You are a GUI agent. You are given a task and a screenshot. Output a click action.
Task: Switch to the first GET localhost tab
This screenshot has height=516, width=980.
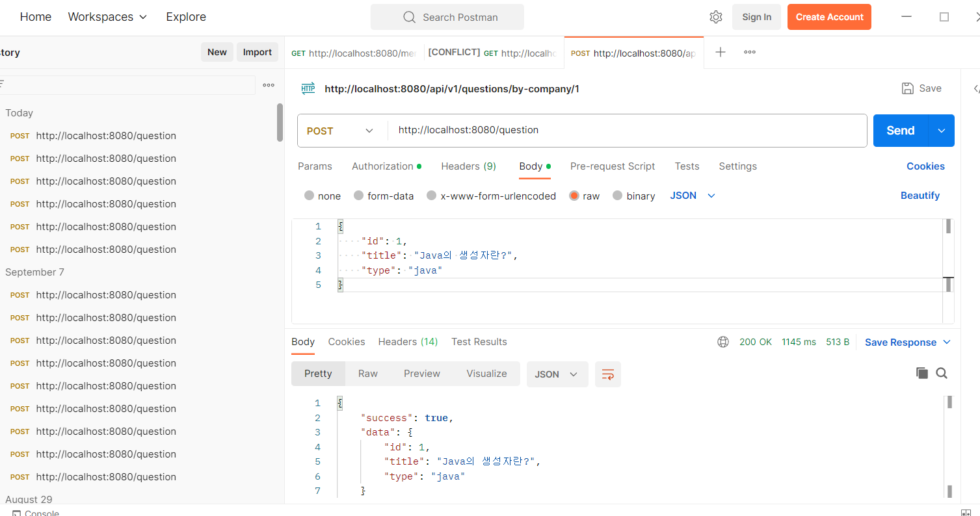354,53
